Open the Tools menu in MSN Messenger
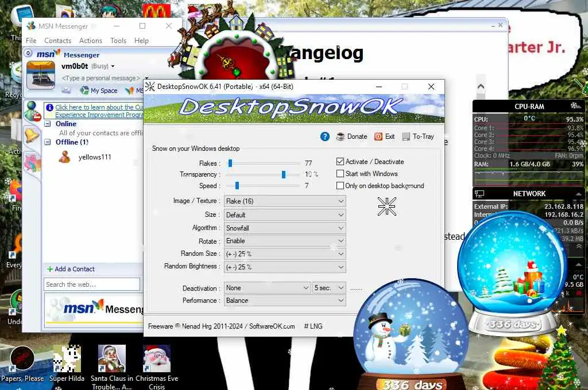The height and width of the screenshot is (390, 588). (x=118, y=41)
